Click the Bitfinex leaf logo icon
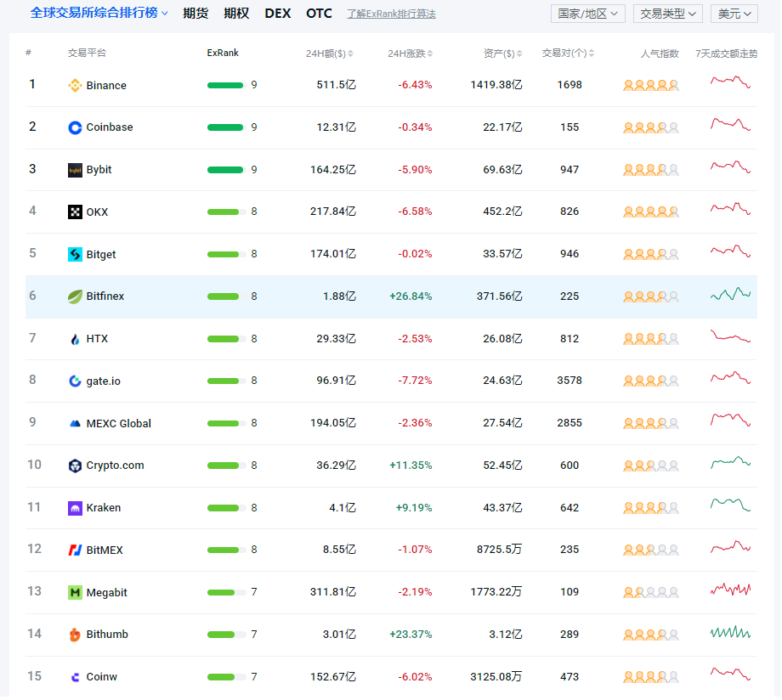The height and width of the screenshot is (700, 782). click(75, 297)
